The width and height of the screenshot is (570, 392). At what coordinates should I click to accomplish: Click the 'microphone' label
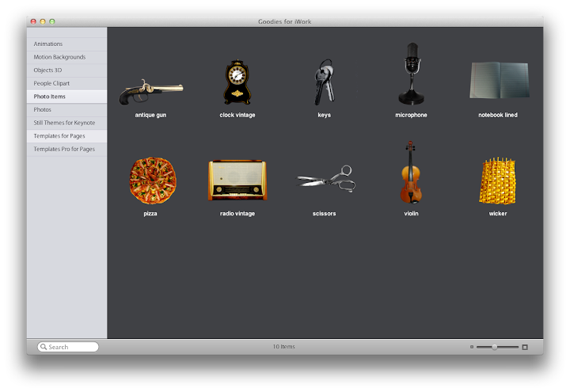coord(411,115)
